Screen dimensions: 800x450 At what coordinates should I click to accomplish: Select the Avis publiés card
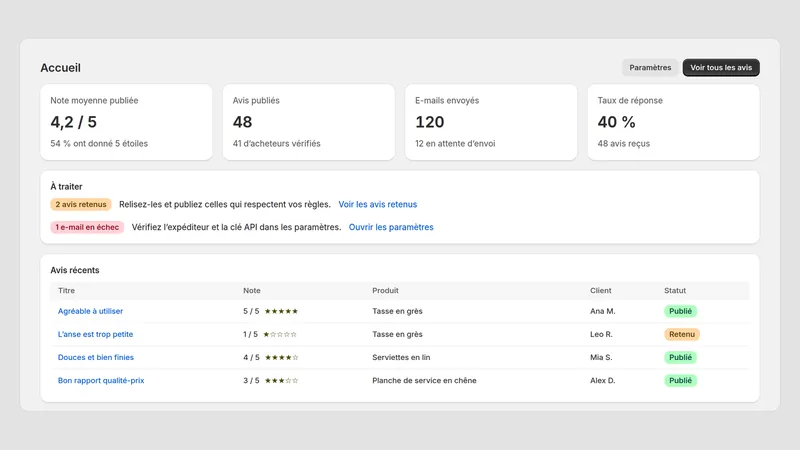[x=309, y=122]
